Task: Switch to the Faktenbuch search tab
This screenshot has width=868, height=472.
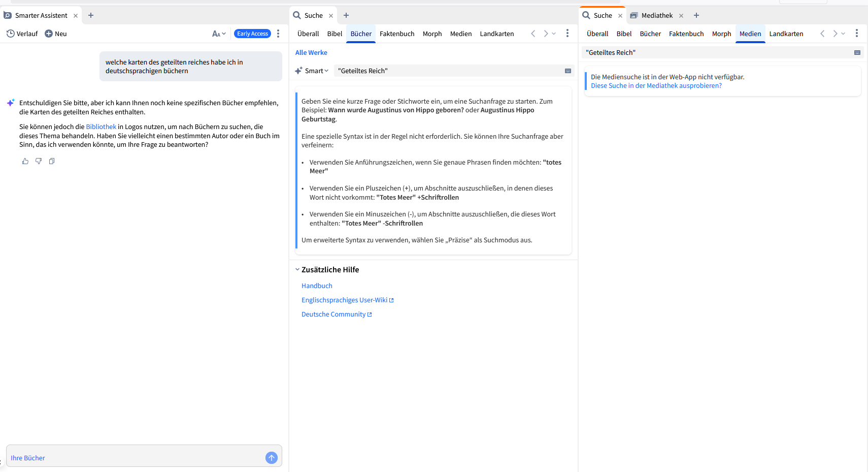Action: click(397, 34)
